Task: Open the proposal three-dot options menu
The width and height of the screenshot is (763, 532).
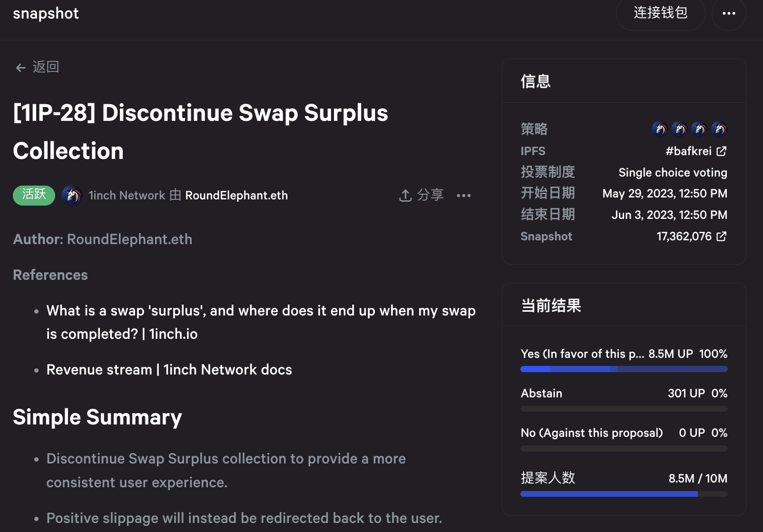Action: pyautogui.click(x=464, y=196)
